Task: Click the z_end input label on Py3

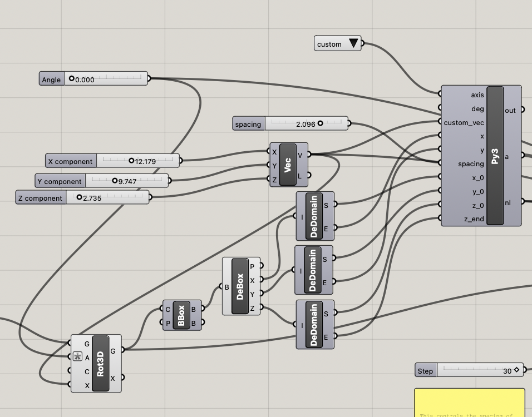Action: tap(474, 219)
